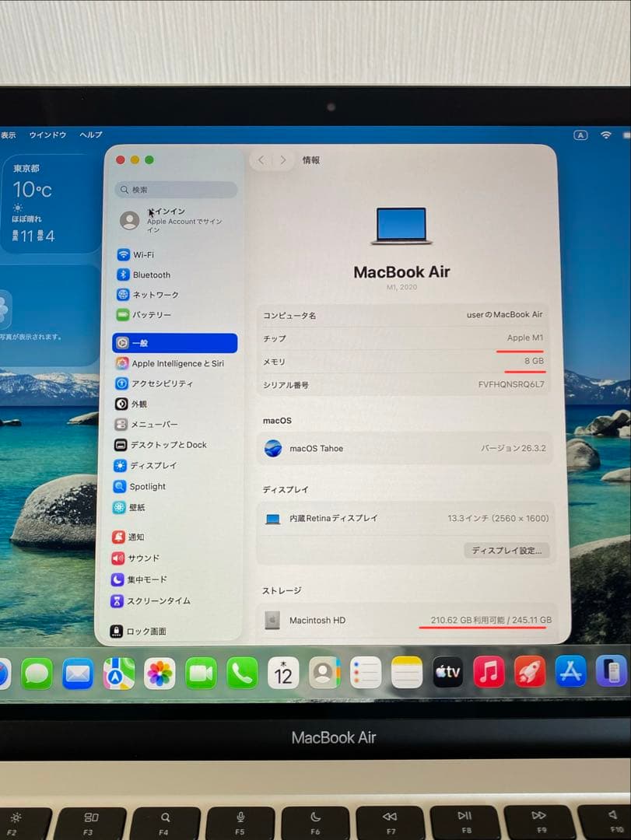Click the Macintosh HD storage row
The width and height of the screenshot is (631, 840).
pos(408,621)
